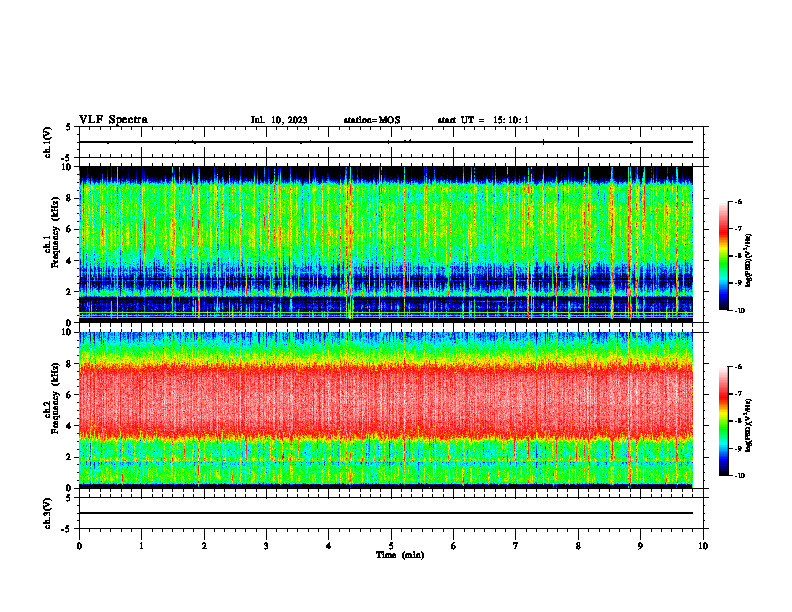Click time axis tick label "5"
Screen dimensions: 792x612
pos(391,546)
